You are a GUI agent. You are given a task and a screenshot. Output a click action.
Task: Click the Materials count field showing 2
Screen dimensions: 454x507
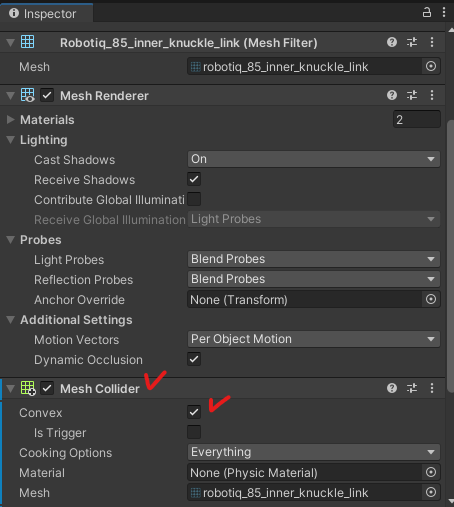(417, 119)
